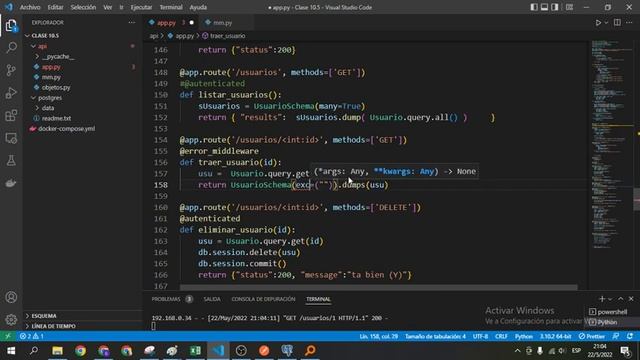Click Prettier status bar item
The image size is (640, 360).
pos(591,336)
